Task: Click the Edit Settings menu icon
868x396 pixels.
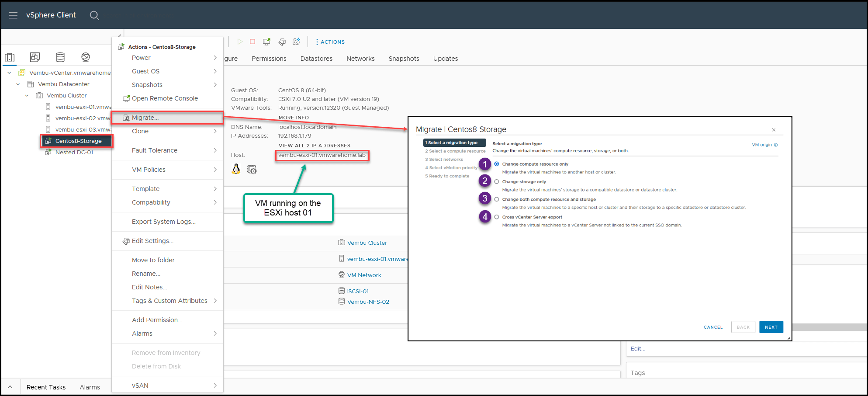Action: (126, 241)
